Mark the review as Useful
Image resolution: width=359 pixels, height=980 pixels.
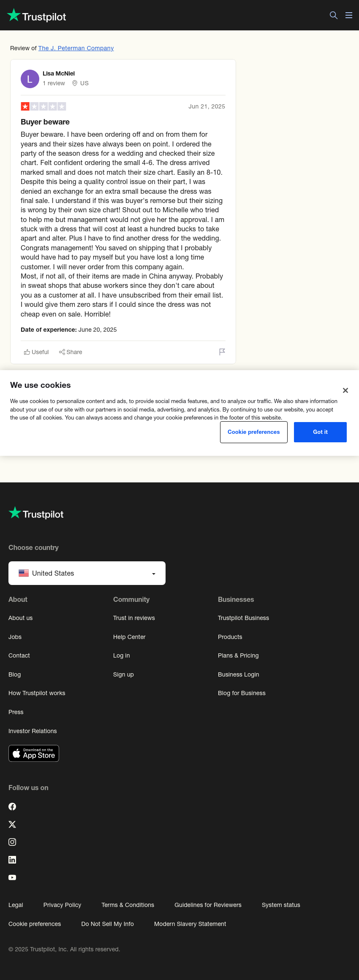pyautogui.click(x=36, y=352)
